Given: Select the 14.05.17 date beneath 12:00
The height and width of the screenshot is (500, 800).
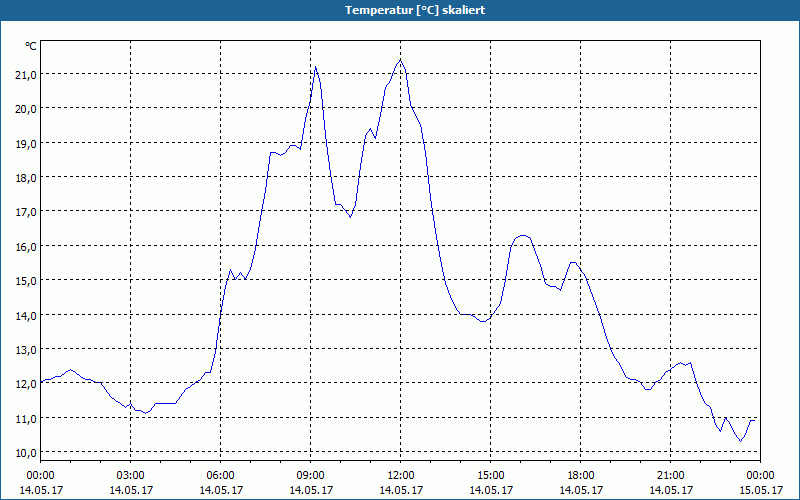Looking at the screenshot, I should click(401, 490).
